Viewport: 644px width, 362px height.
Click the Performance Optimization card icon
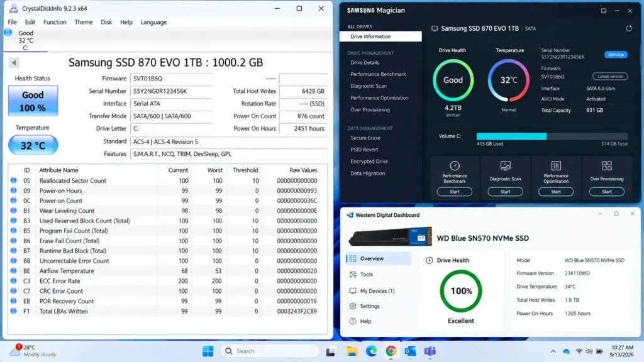click(x=556, y=166)
